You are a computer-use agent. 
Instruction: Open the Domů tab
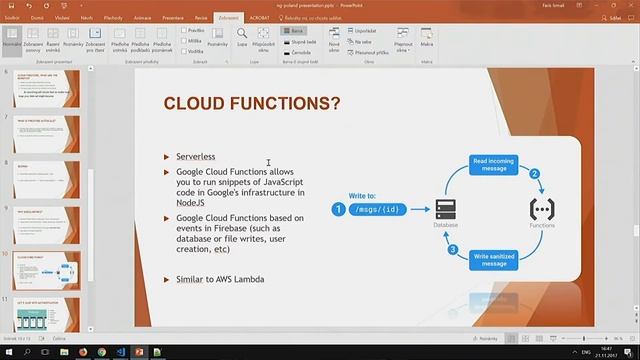(x=37, y=18)
